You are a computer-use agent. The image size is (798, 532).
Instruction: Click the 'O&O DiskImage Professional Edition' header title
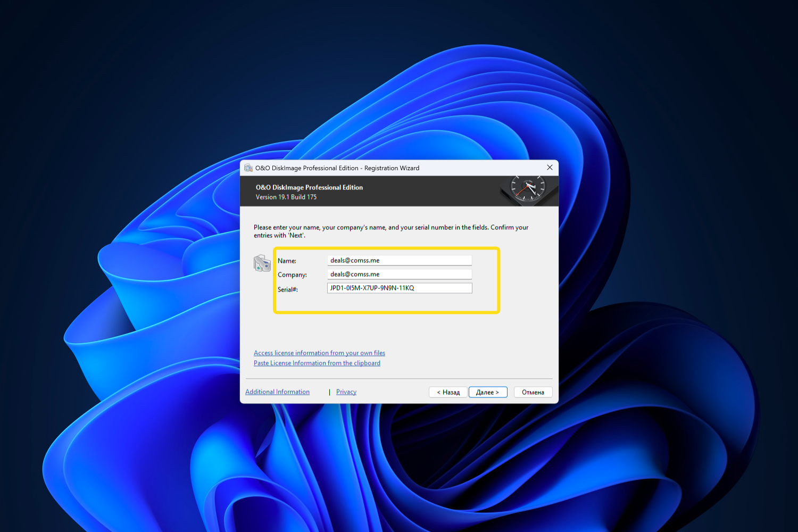(309, 187)
